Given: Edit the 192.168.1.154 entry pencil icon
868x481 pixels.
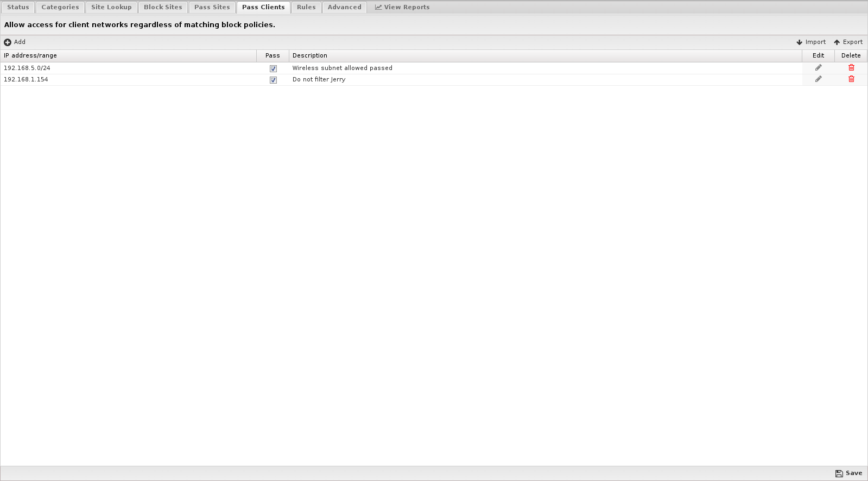Looking at the screenshot, I should pyautogui.click(x=818, y=79).
